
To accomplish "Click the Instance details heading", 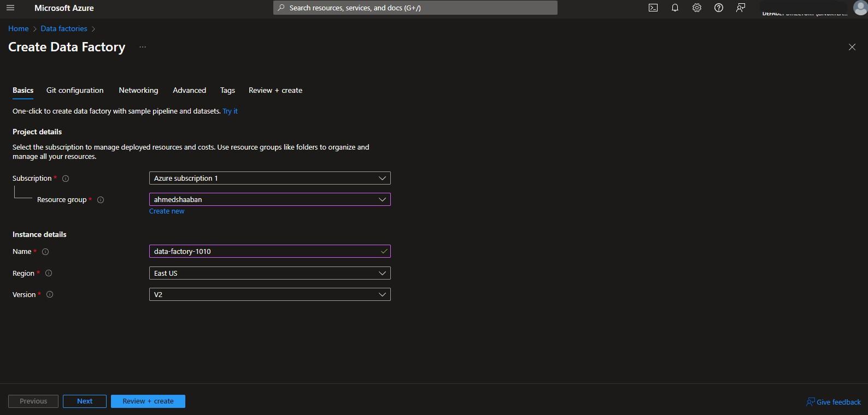I will 39,234.
